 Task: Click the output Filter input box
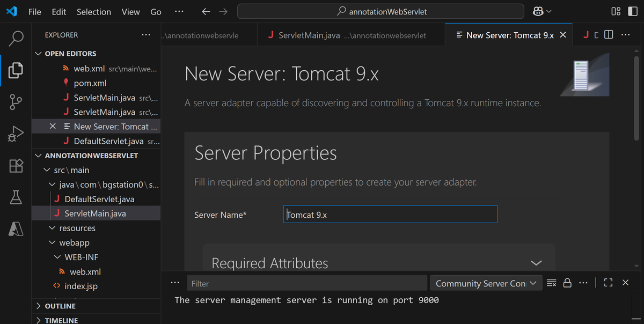point(307,283)
